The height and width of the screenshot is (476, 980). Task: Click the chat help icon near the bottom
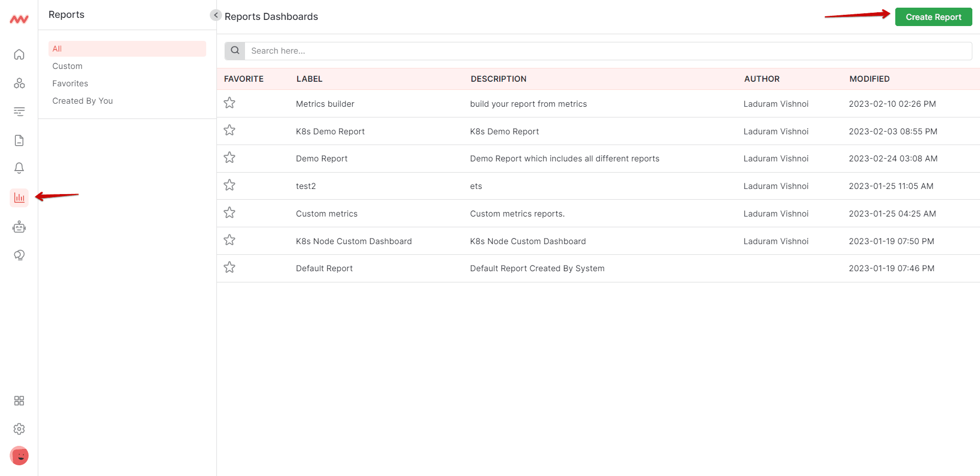(19, 255)
